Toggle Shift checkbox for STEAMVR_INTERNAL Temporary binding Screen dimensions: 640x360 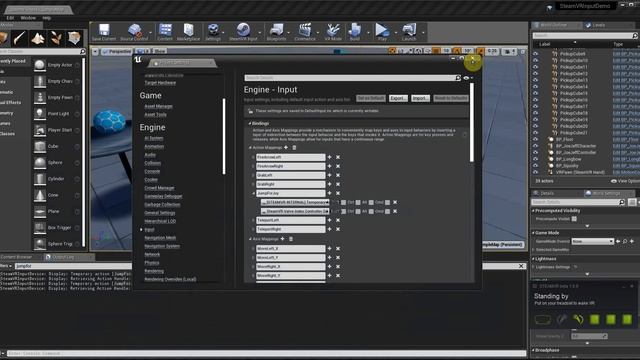click(343, 202)
